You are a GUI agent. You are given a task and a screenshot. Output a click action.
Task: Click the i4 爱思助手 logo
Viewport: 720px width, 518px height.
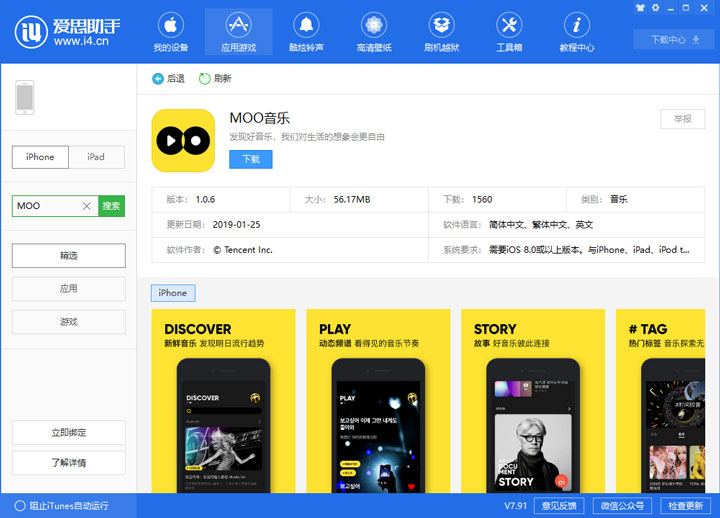tap(67, 32)
